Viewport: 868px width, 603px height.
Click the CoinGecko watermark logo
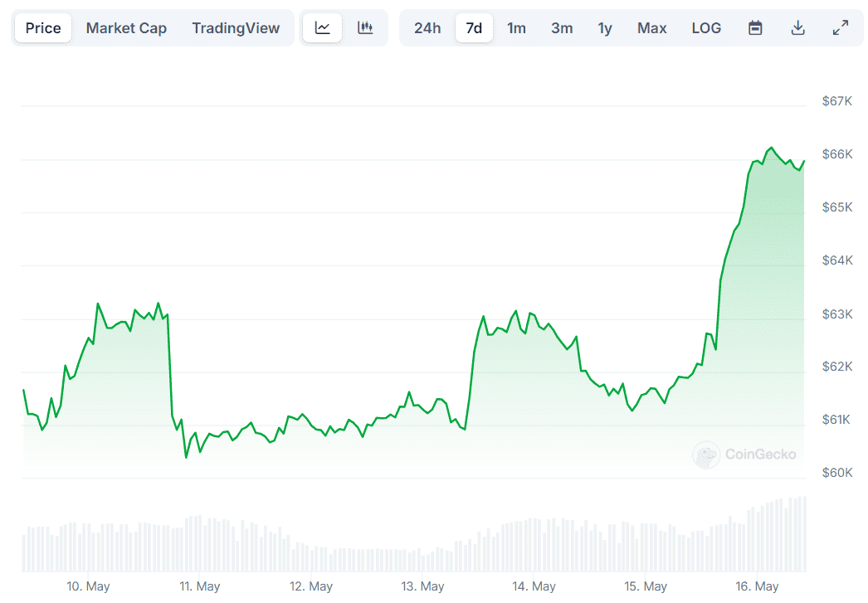(744, 455)
